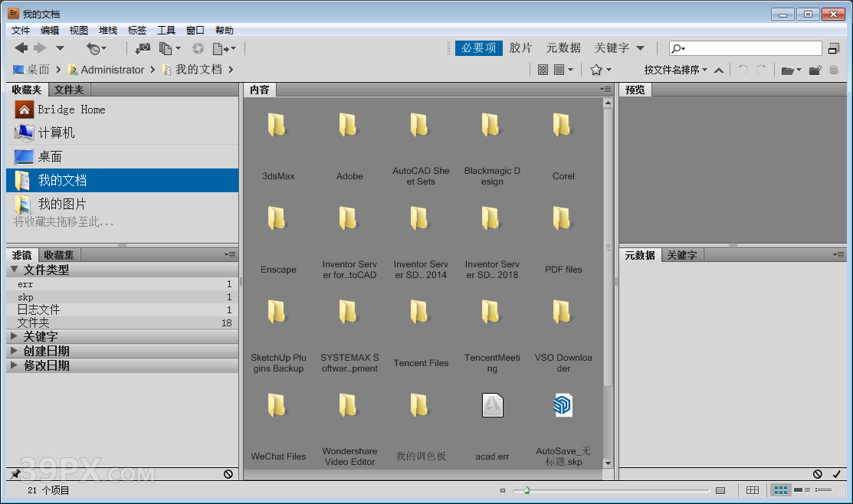Click the 元数据 workspace button
The image size is (853, 504).
[x=563, y=47]
